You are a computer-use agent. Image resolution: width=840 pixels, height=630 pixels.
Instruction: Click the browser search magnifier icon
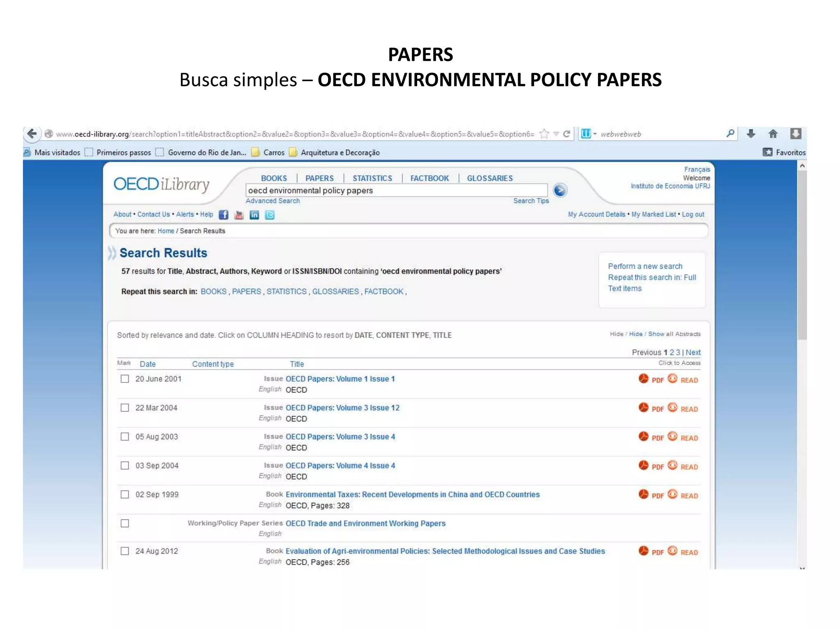tap(730, 133)
